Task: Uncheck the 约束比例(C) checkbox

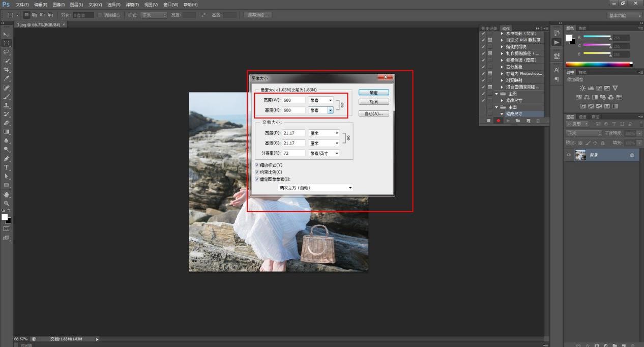Action: click(257, 172)
